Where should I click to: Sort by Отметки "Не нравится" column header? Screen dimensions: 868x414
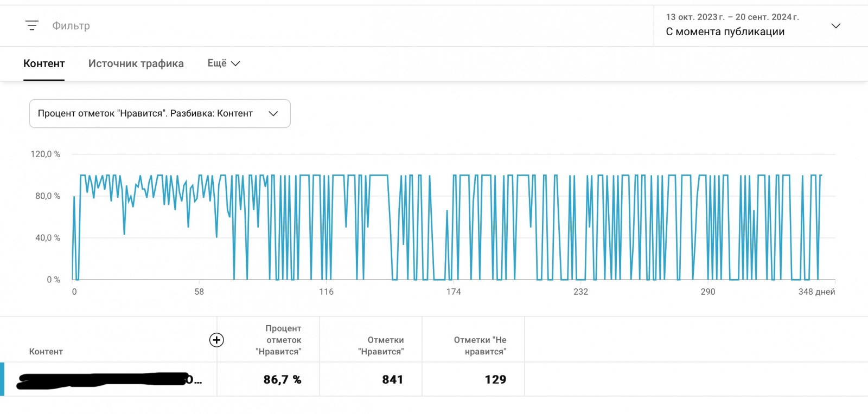coord(480,346)
